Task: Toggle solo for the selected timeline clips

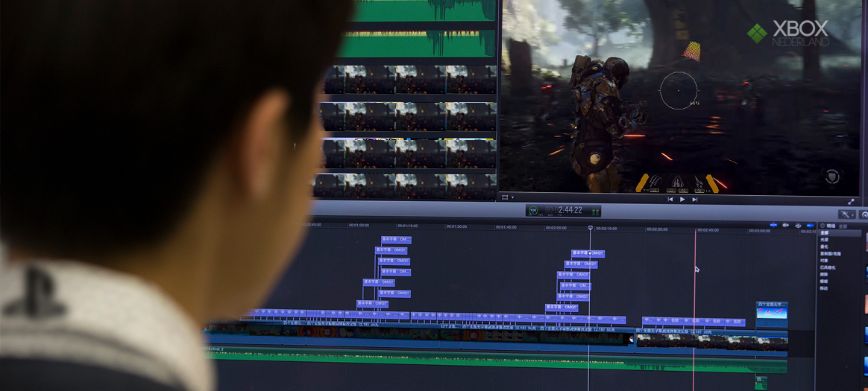Action: (798, 225)
